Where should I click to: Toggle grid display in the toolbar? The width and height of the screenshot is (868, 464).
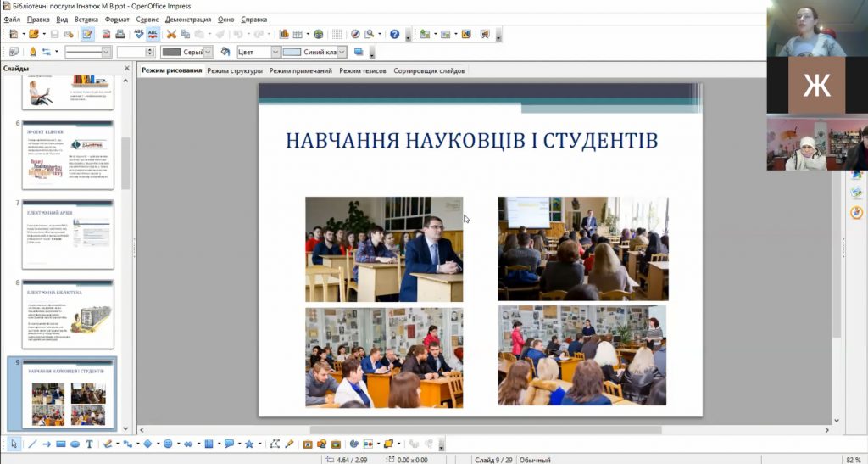pyautogui.click(x=337, y=34)
